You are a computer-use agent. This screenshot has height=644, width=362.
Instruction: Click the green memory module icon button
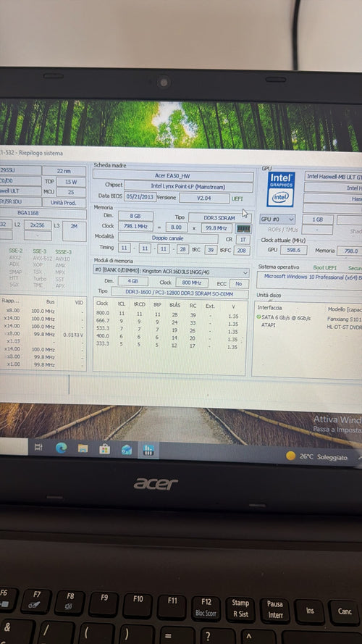point(244,228)
